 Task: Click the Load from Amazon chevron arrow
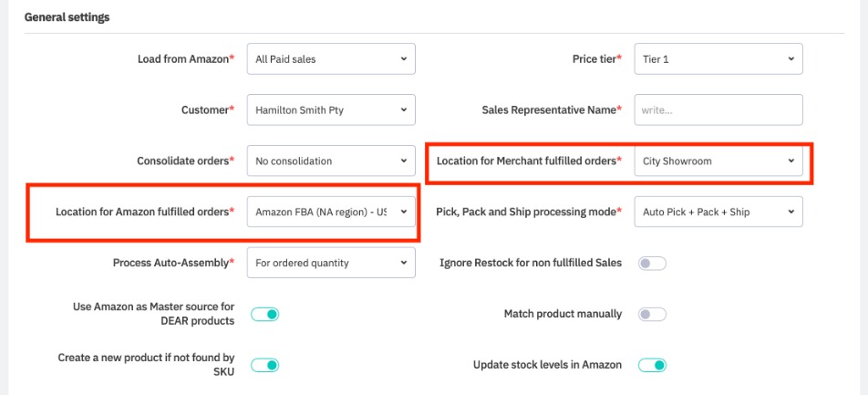pyautogui.click(x=403, y=59)
